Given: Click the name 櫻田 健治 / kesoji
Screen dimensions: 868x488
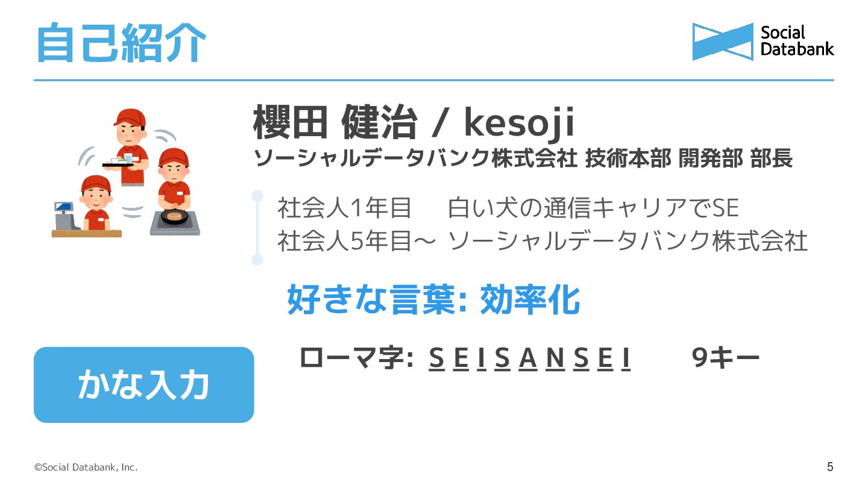Looking at the screenshot, I should tap(414, 122).
